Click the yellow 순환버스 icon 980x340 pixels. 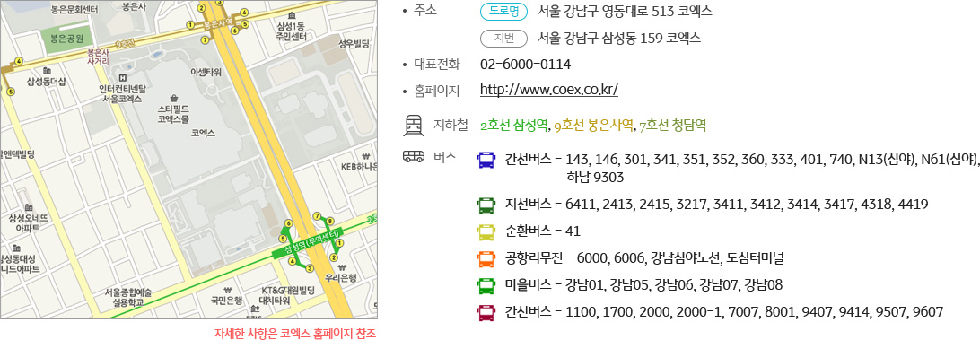tap(487, 231)
